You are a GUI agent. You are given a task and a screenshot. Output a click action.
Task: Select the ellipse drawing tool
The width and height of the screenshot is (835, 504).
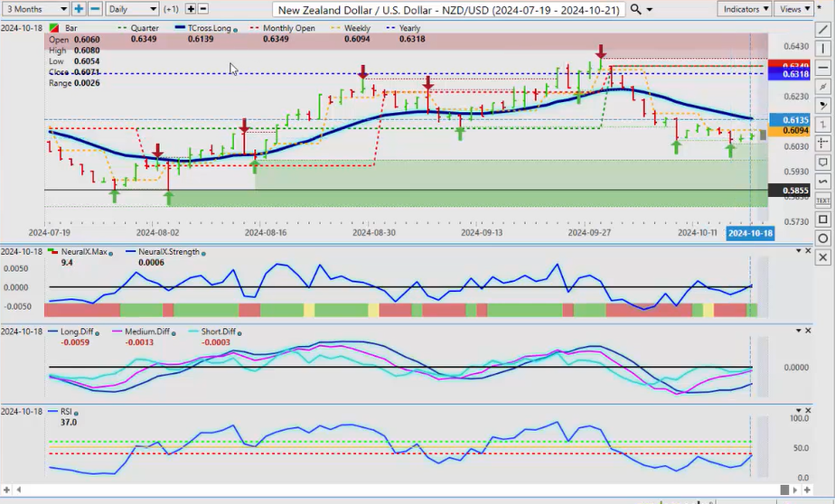click(823, 238)
